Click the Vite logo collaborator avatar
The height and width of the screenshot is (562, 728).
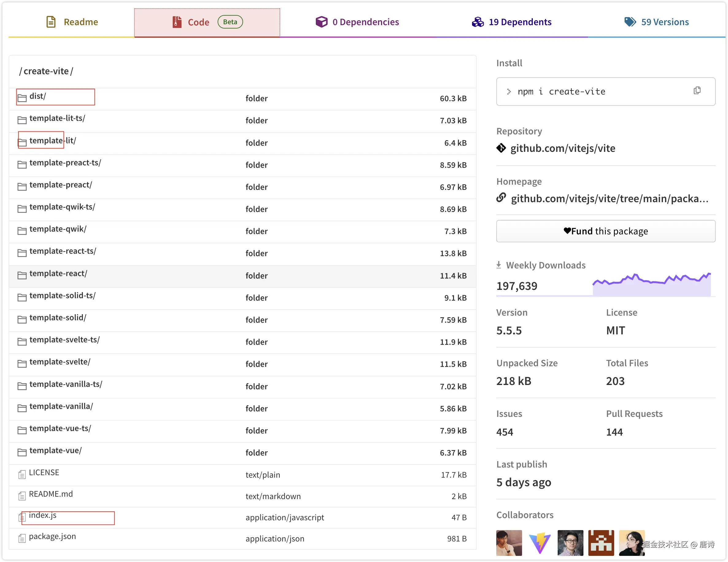(540, 543)
